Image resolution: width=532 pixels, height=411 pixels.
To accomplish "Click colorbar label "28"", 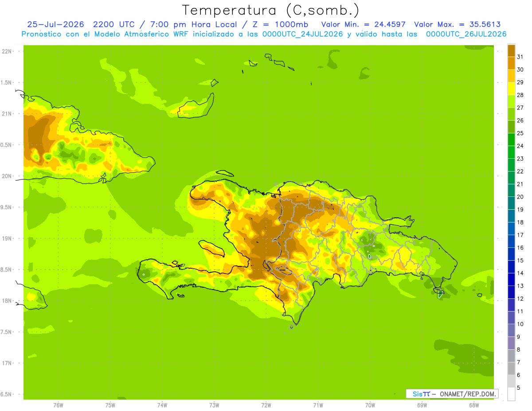I will pyautogui.click(x=520, y=95).
